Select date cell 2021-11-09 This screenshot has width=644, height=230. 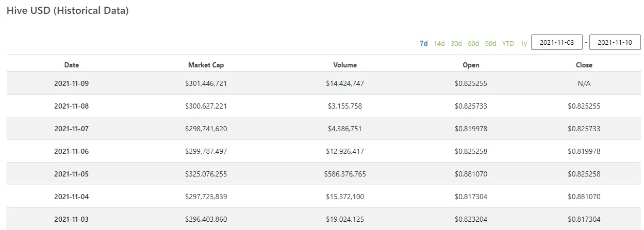point(72,83)
